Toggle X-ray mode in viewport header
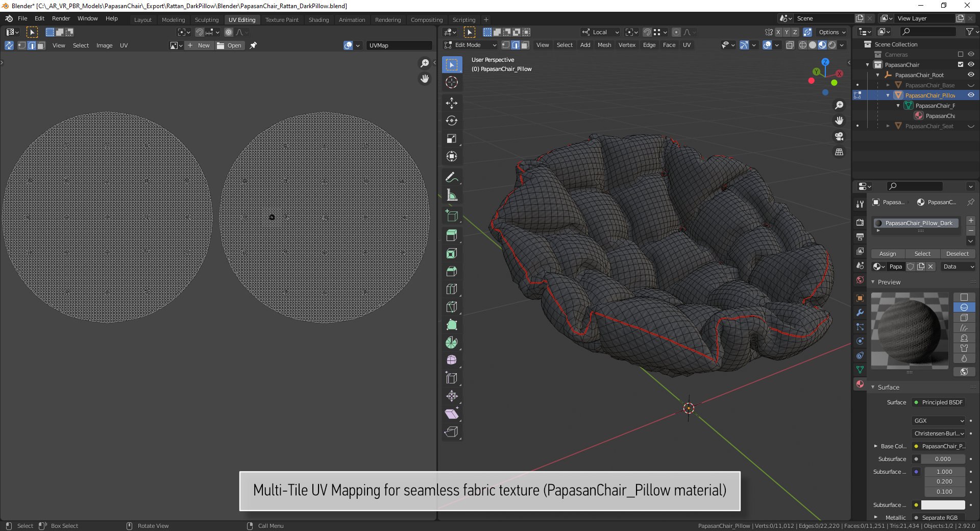 point(790,45)
